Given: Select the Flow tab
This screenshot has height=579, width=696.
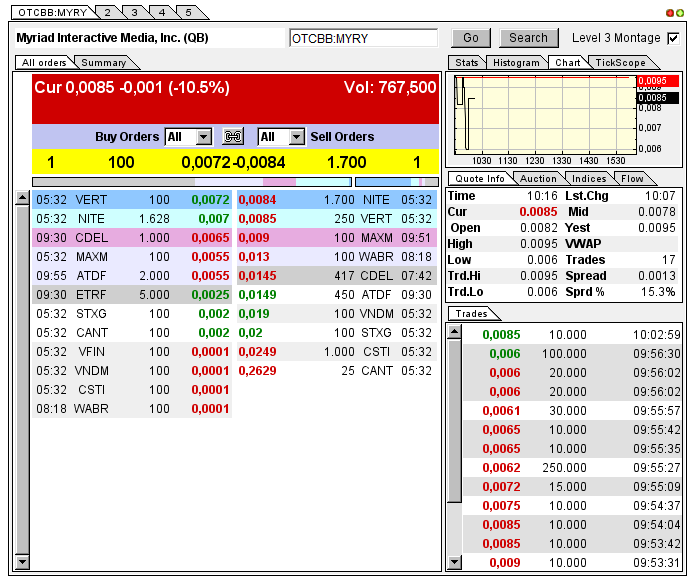Looking at the screenshot, I should pos(632,178).
